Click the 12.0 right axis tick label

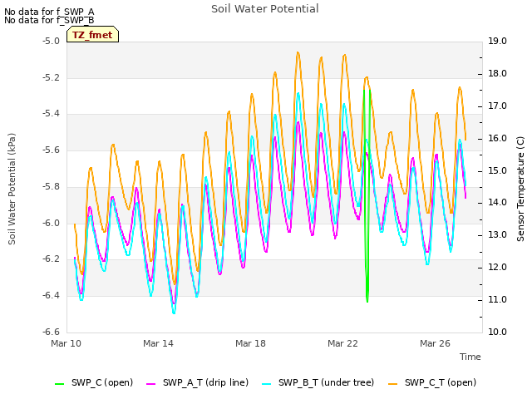(x=497, y=267)
